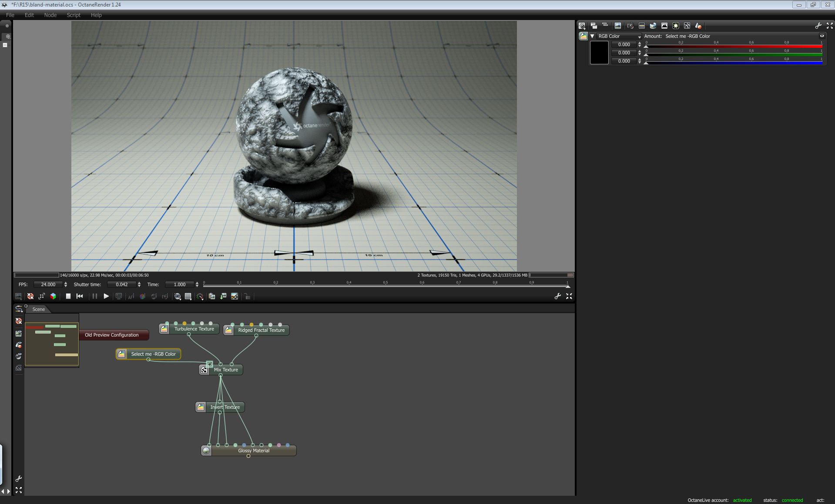
Task: Click the collapse all nodes icon in inspector
Action: [605, 26]
